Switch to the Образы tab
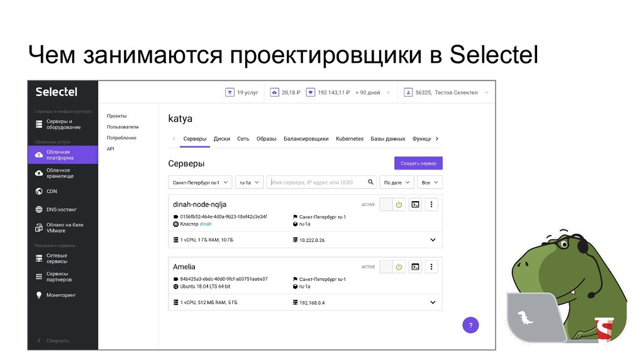This screenshot has width=644, height=362. [x=267, y=139]
